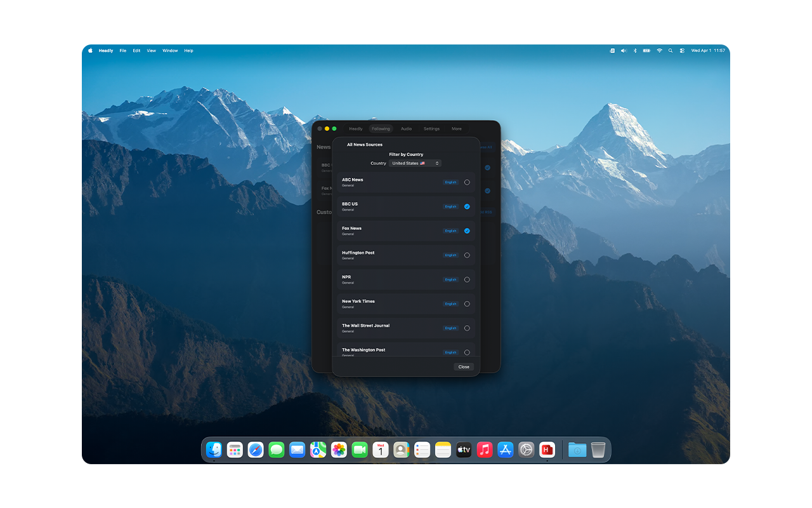This screenshot has height=508, width=812.
Task: Click the English tag on New York Times
Action: click(450, 304)
